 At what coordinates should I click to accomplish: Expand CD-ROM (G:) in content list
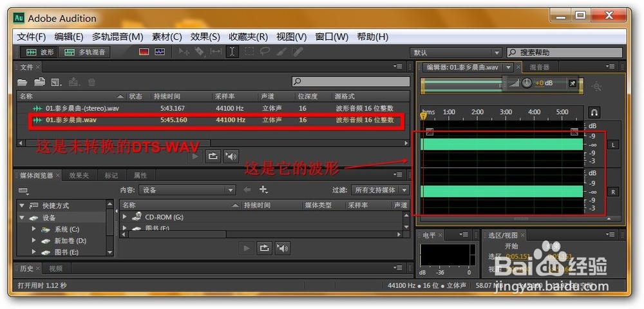pos(125,216)
